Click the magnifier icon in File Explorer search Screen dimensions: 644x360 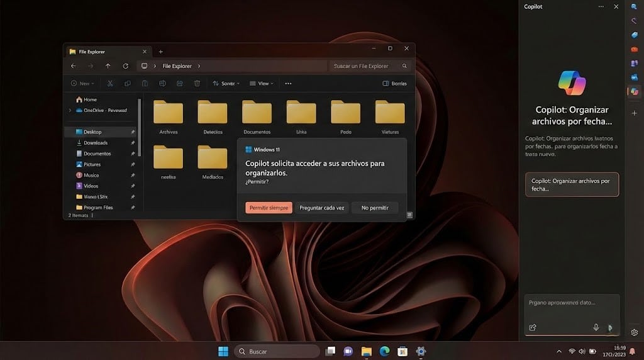[404, 65]
